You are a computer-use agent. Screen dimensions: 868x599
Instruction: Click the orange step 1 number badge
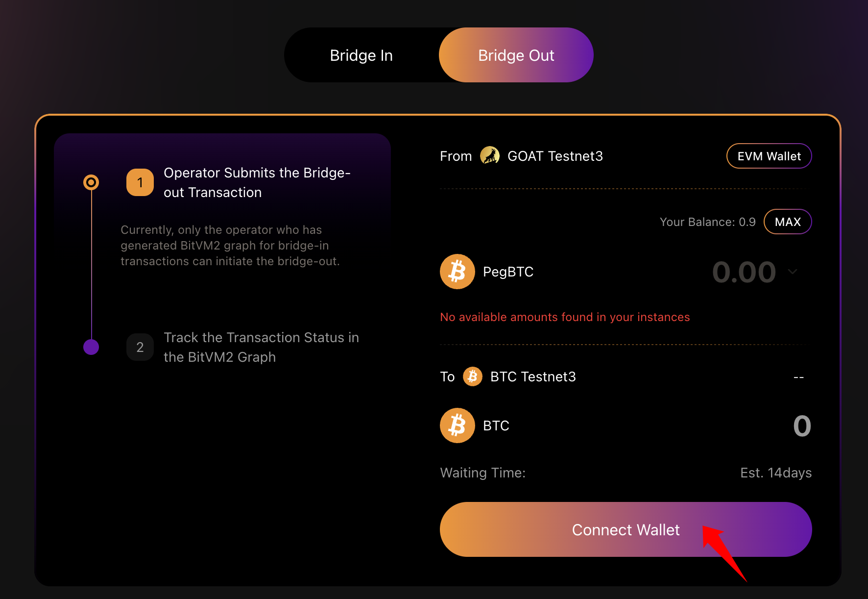pyautogui.click(x=140, y=182)
